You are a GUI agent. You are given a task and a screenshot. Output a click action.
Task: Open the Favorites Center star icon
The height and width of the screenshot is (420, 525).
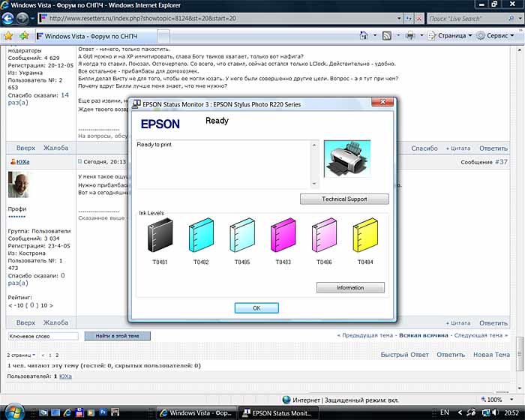[8, 35]
